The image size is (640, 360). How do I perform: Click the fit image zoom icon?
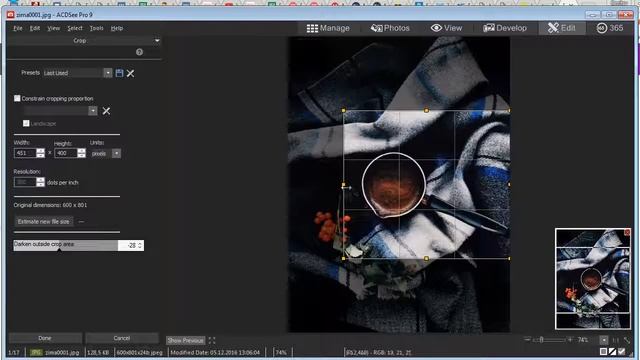627,340
